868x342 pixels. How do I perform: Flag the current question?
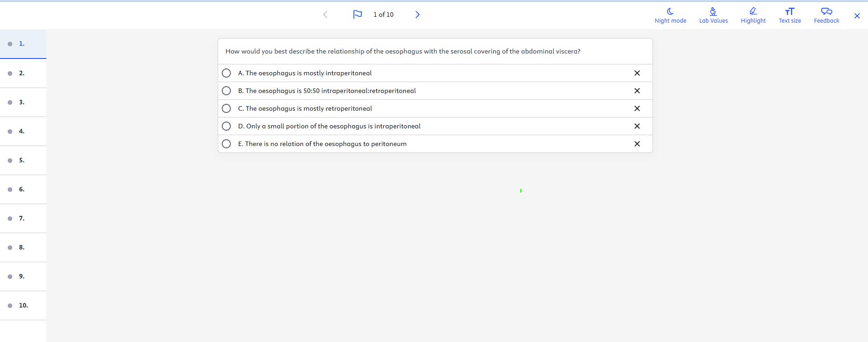tap(357, 15)
